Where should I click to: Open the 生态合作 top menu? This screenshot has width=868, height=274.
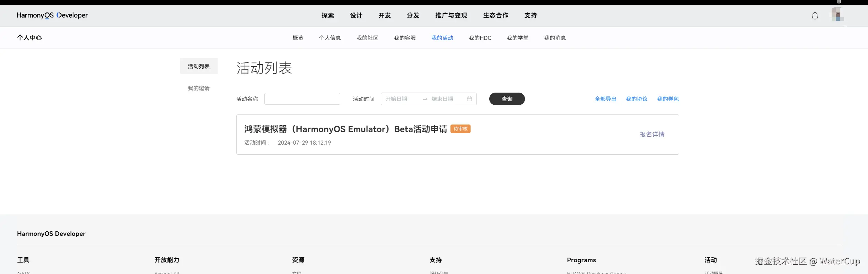[496, 15]
